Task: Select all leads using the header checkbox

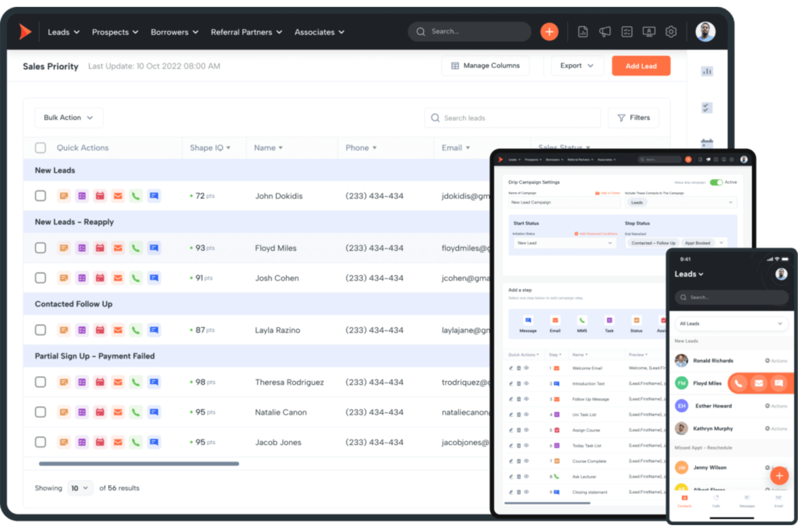Action: click(40, 148)
